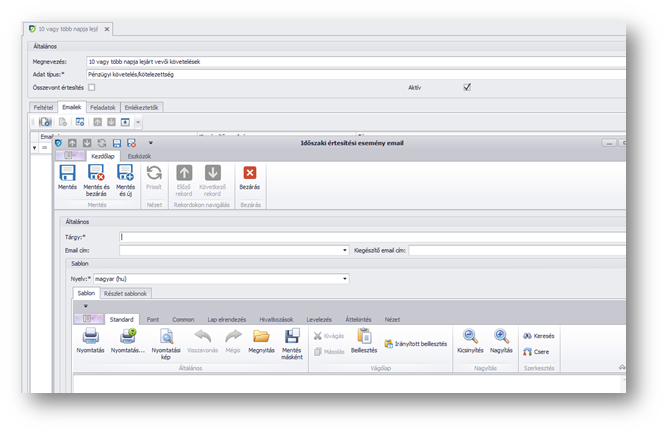Switch to the Feladatok tab
This screenshot has width=668, height=435.
[102, 107]
